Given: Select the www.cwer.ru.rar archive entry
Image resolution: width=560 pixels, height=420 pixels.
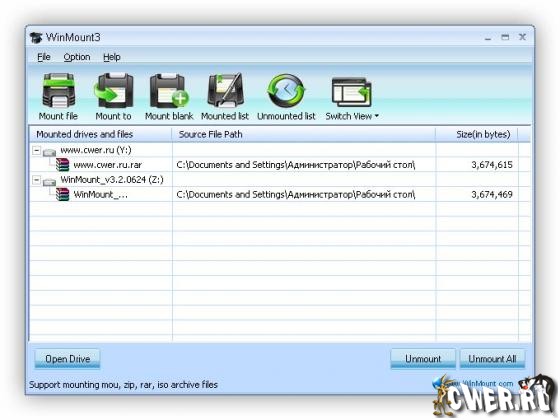Looking at the screenshot, I should tap(108, 165).
